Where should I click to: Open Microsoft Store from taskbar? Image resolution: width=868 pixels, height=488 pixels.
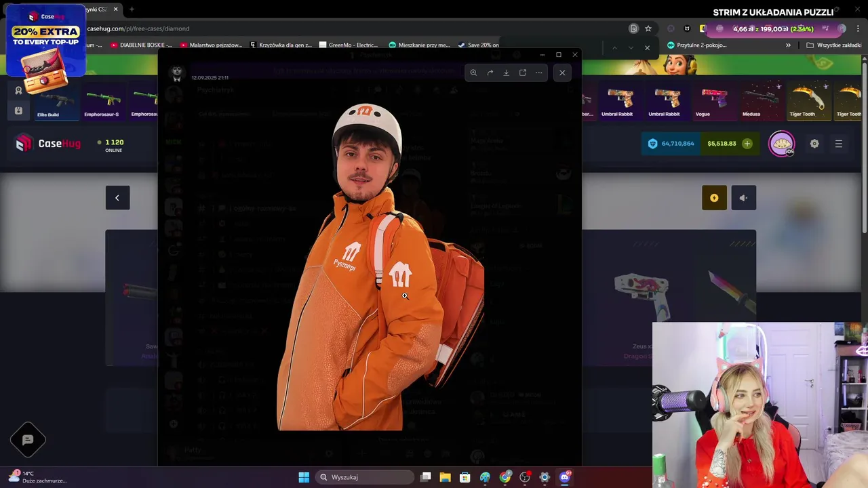[x=465, y=477]
